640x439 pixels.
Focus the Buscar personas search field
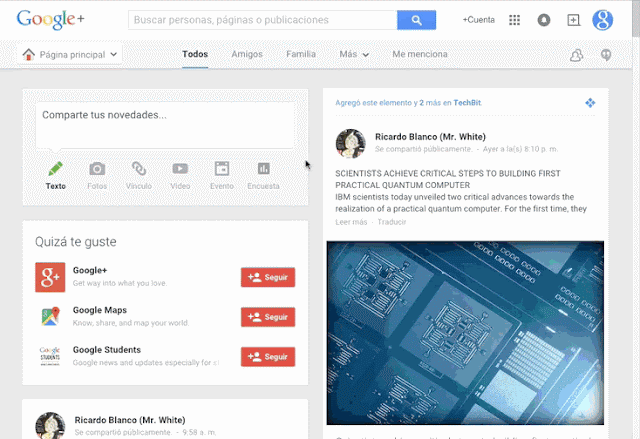262,20
